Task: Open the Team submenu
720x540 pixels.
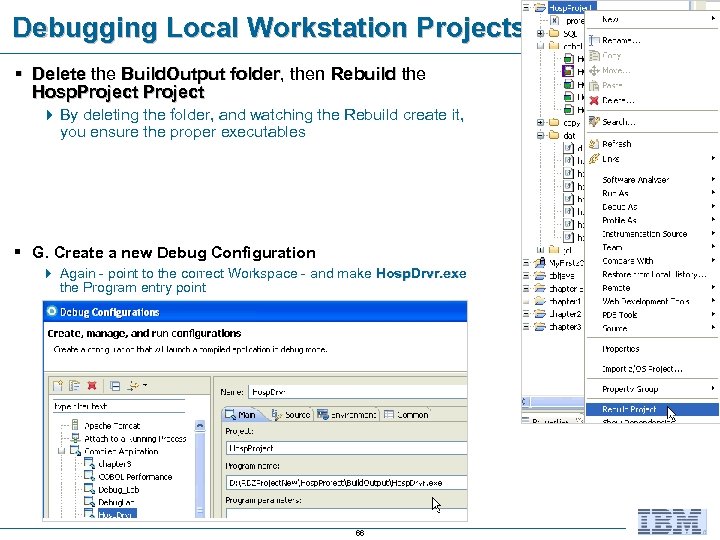Action: coord(652,248)
